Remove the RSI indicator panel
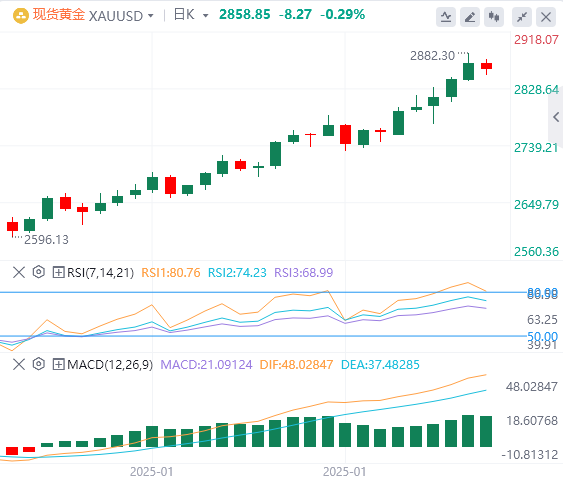The image size is (563, 485). click(19, 272)
